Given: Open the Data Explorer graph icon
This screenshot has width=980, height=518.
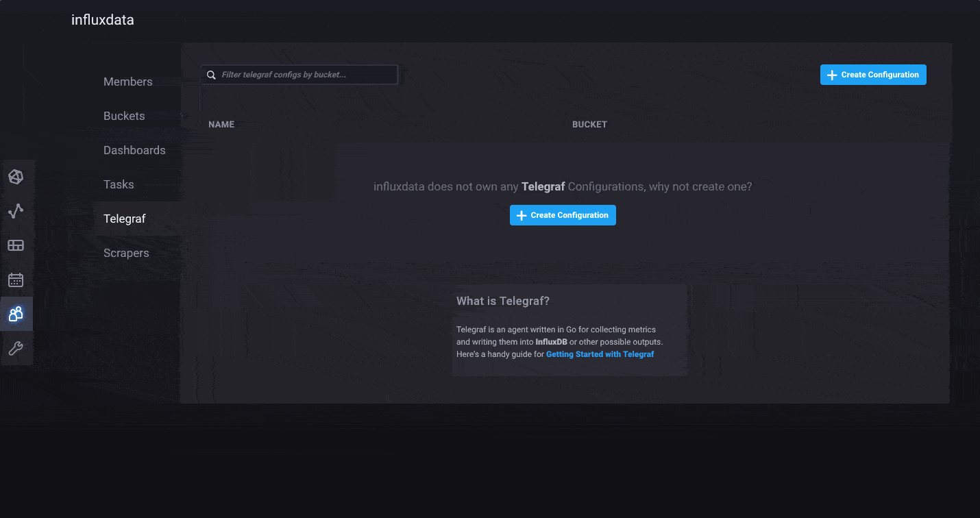Looking at the screenshot, I should coord(16,211).
